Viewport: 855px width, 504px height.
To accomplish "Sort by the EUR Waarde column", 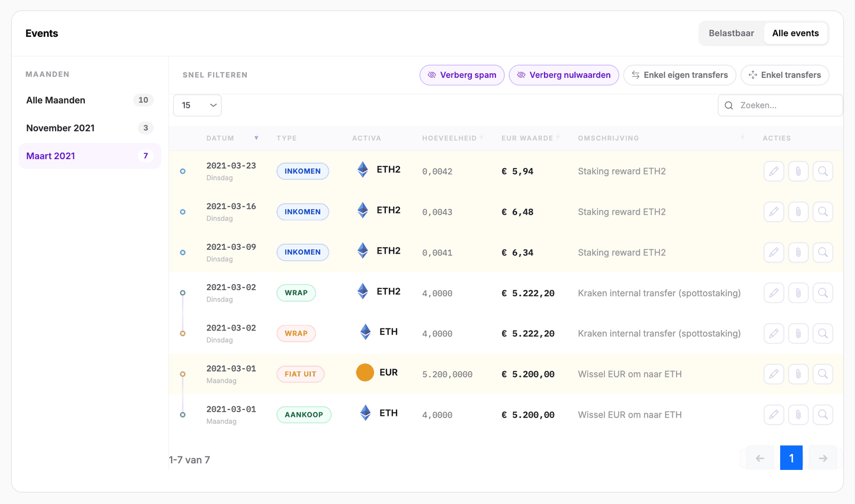I will (530, 138).
